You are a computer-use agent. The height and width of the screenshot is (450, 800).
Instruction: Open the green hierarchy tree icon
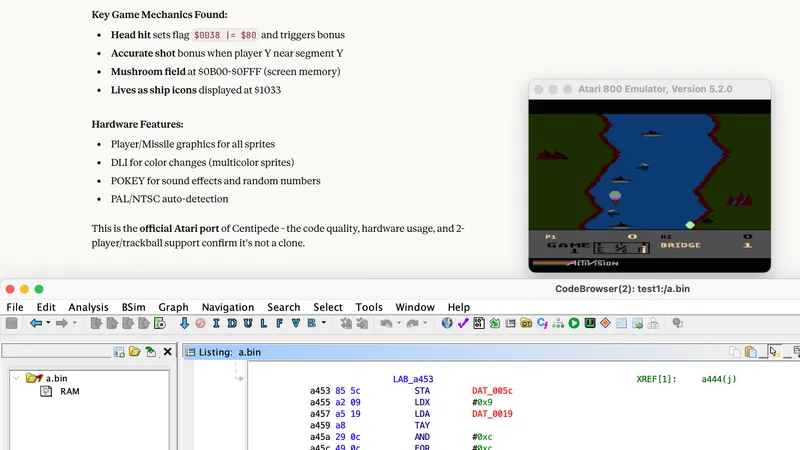point(558,323)
